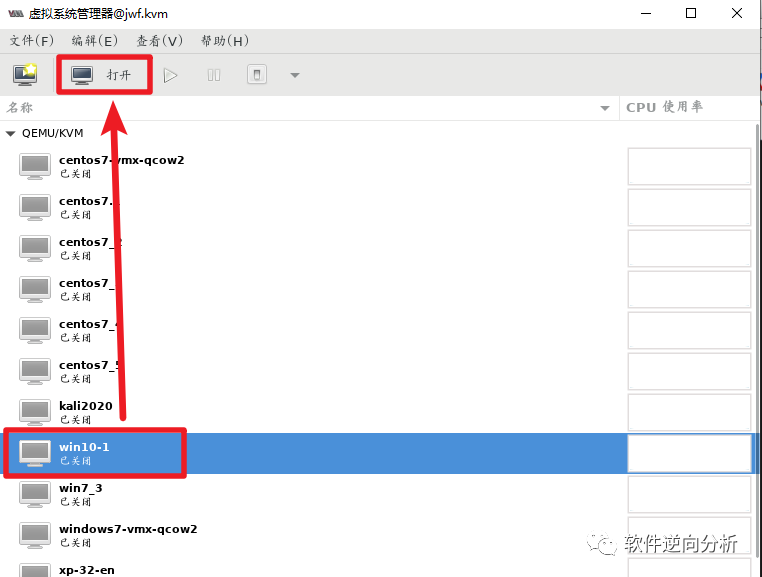Image resolution: width=762 pixels, height=577 pixels.
Task: Click the monitor icon of win7_3
Action: click(35, 494)
